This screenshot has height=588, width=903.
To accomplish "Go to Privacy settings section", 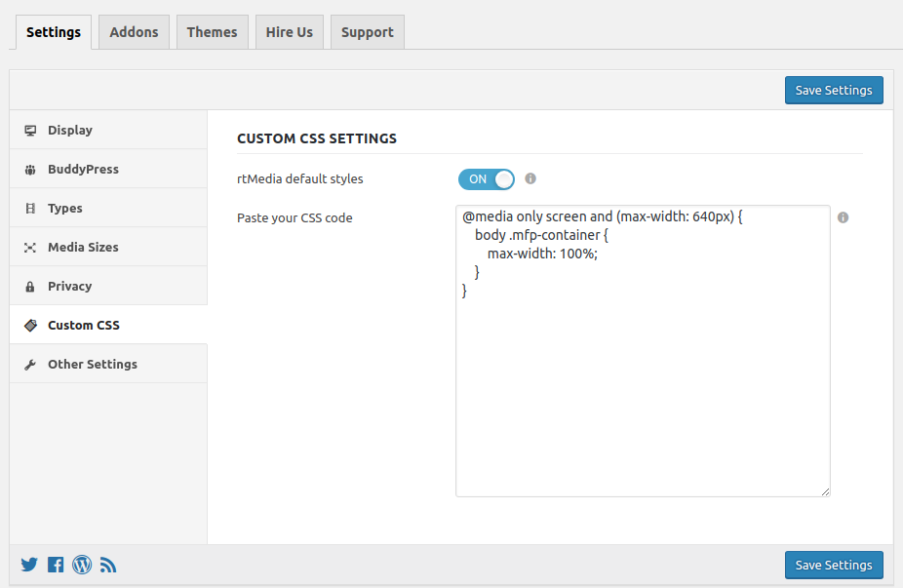I will [69, 286].
